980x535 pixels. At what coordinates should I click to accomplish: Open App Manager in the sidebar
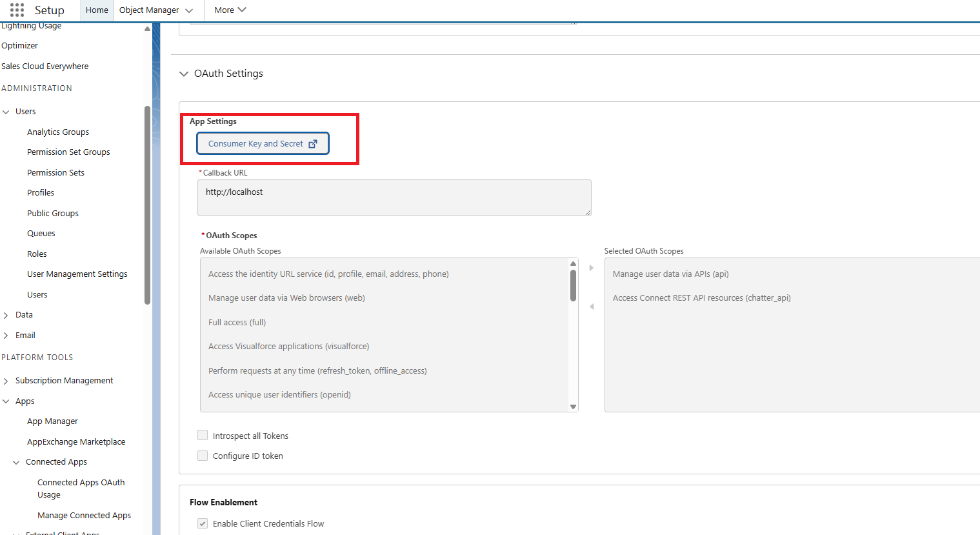pyautogui.click(x=52, y=421)
